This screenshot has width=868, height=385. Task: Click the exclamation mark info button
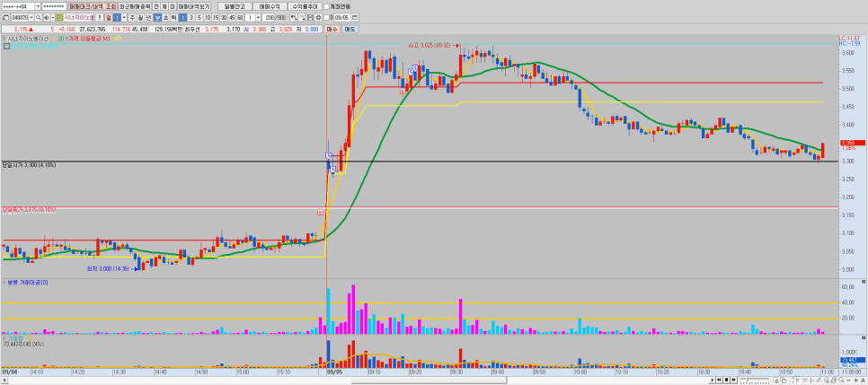pos(100,18)
